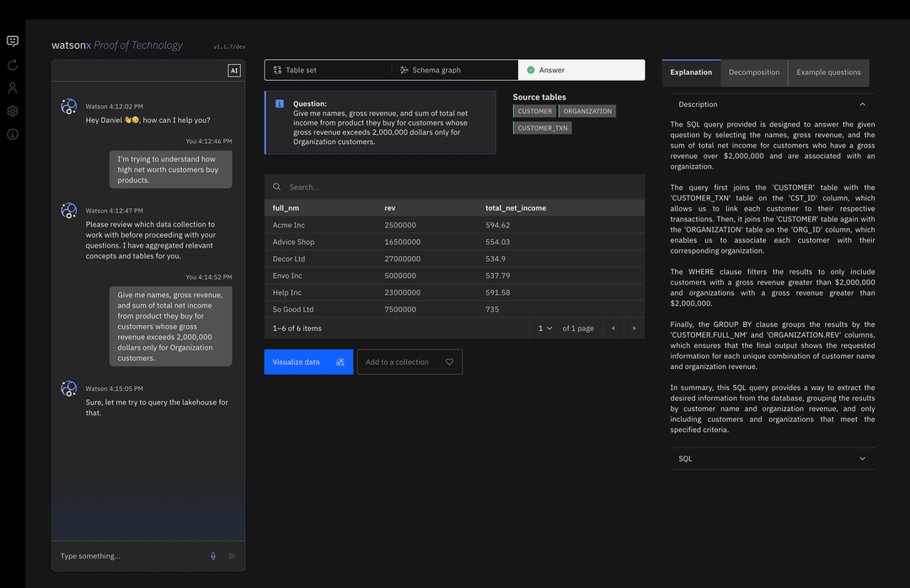The height and width of the screenshot is (588, 910).
Task: Click the next page arrow
Action: (x=634, y=328)
